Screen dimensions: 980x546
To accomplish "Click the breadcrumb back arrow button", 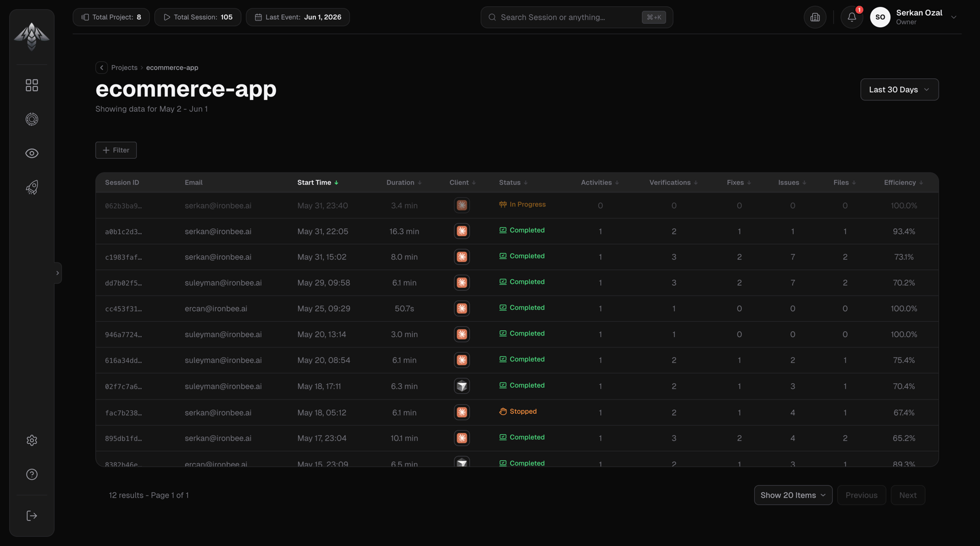I will (102, 68).
